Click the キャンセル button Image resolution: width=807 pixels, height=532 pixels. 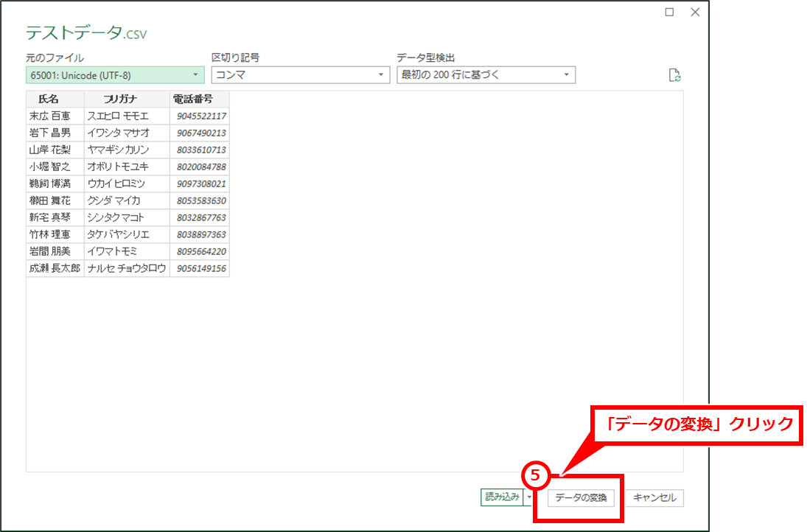654,497
